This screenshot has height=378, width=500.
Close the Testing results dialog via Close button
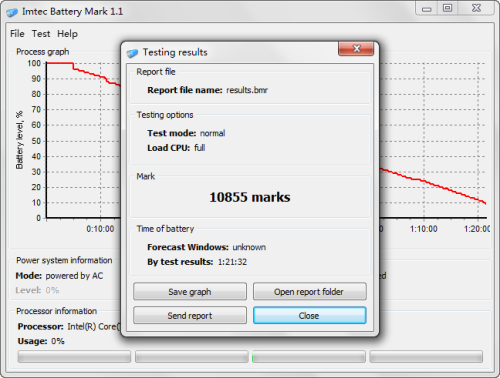click(x=310, y=315)
